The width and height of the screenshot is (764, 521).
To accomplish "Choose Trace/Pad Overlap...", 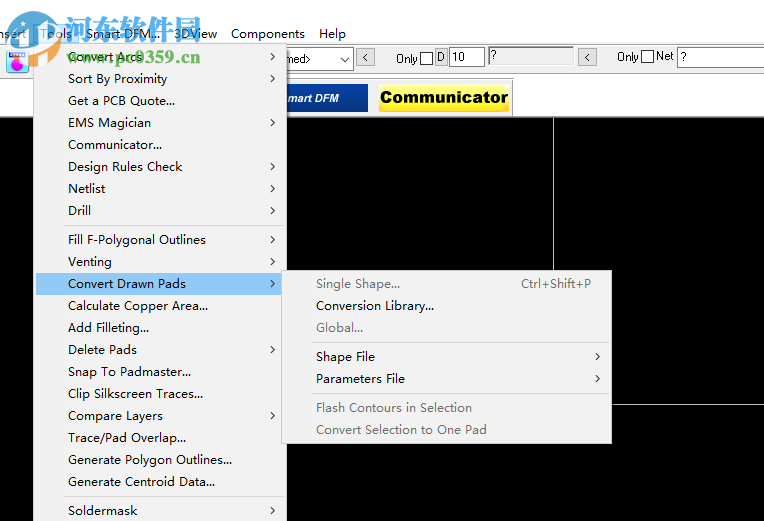I will coord(160,438).
